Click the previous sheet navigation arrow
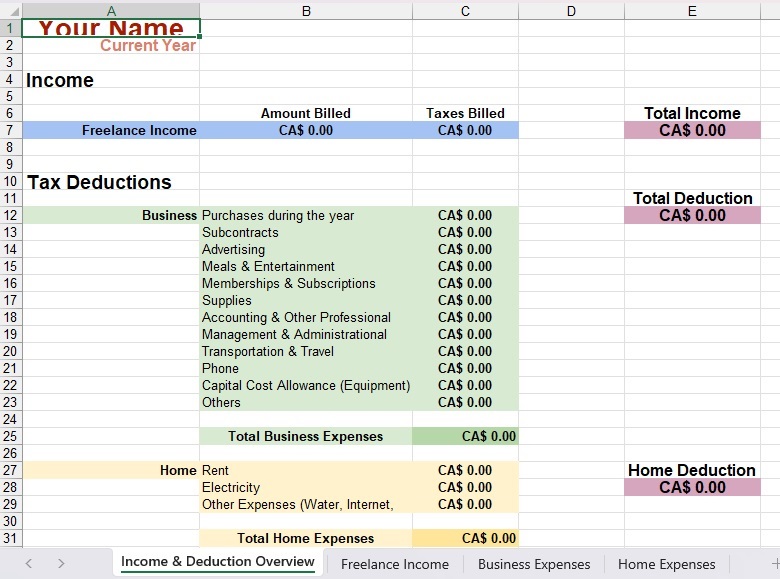The width and height of the screenshot is (780, 579). (28, 564)
